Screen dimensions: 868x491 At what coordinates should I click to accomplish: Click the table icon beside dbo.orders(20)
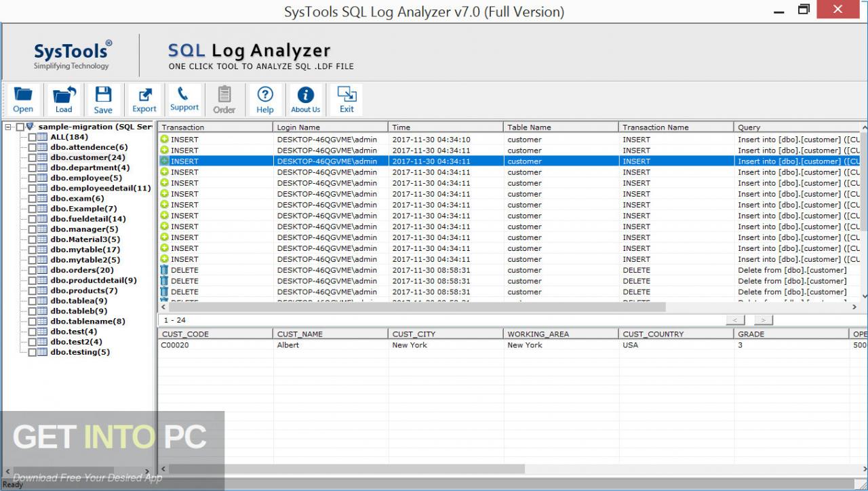(x=42, y=270)
